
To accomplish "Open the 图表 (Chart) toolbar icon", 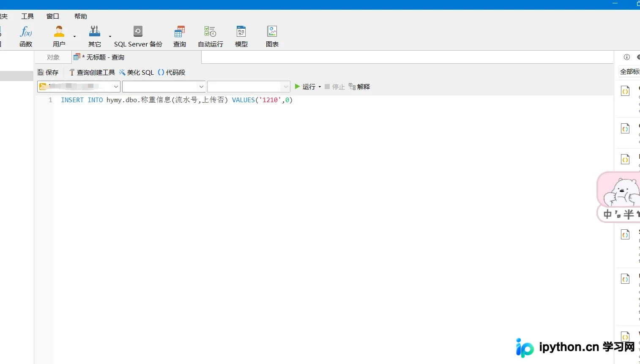I will (272, 36).
